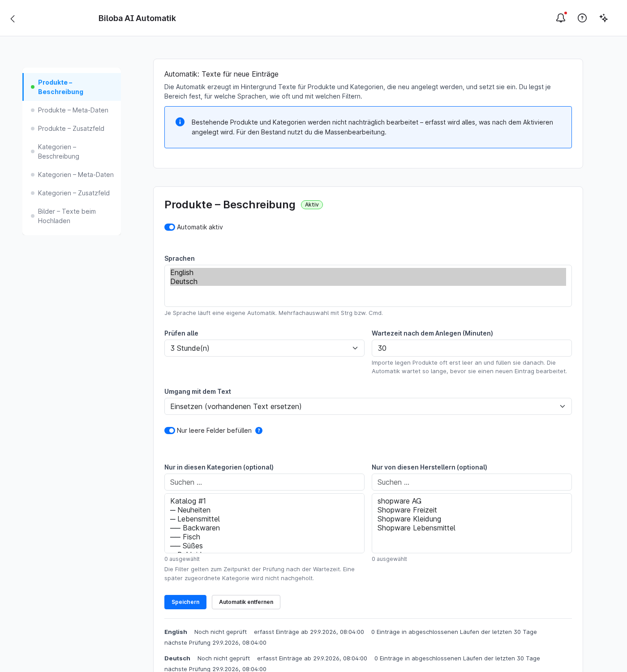Select Backwaren category
Viewport: 627px width, 672px height.
coord(264,528)
